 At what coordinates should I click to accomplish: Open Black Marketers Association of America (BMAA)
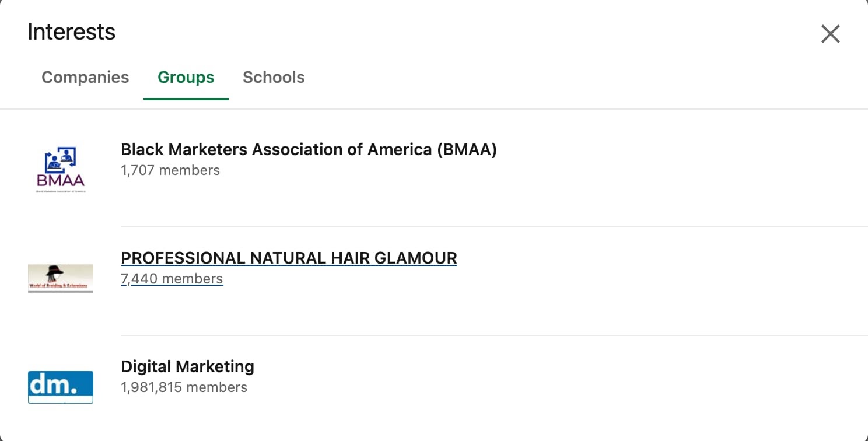[309, 149]
